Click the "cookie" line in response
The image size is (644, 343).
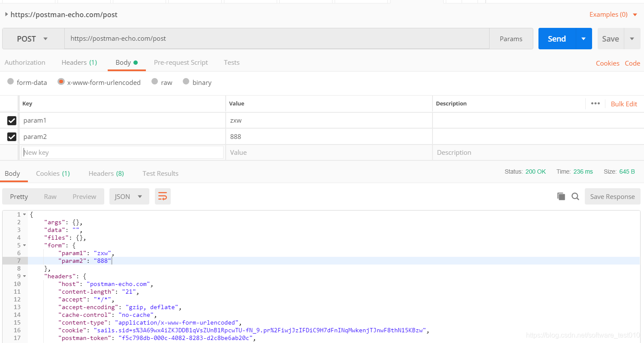pyautogui.click(x=244, y=330)
